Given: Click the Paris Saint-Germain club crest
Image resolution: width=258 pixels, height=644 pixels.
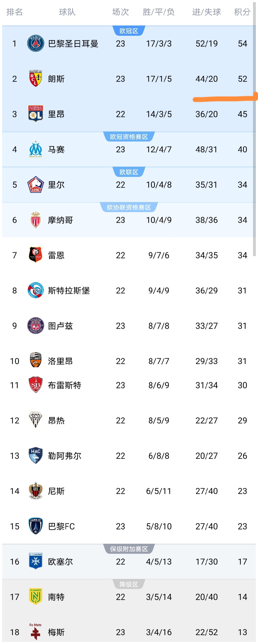Looking at the screenshot, I should [35, 44].
